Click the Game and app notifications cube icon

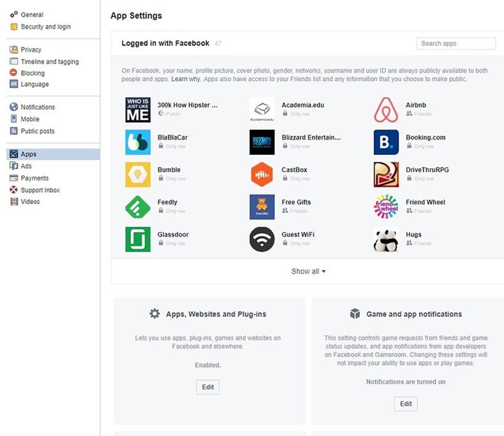355,314
